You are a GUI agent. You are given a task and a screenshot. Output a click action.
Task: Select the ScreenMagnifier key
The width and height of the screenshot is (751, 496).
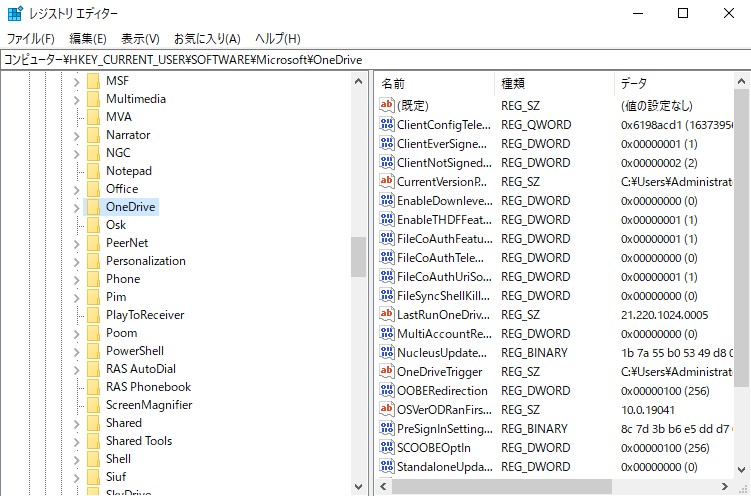pyautogui.click(x=149, y=405)
